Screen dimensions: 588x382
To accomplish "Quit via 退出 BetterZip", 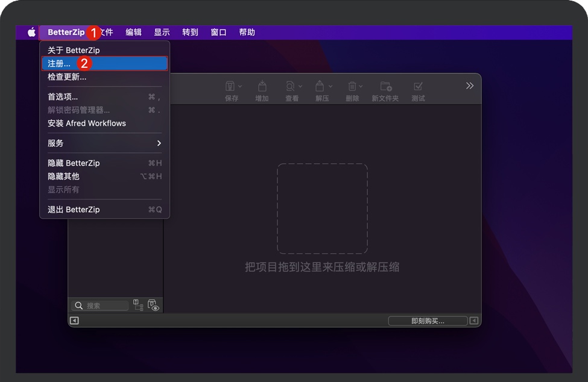I will 104,209.
